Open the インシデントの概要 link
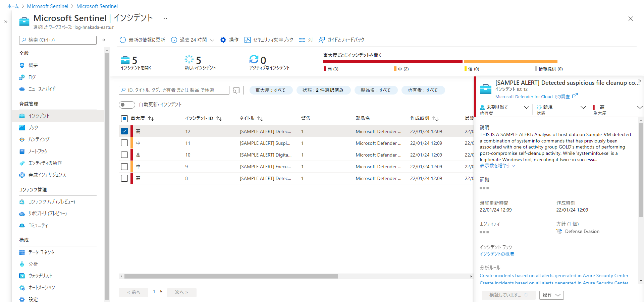 [497, 254]
